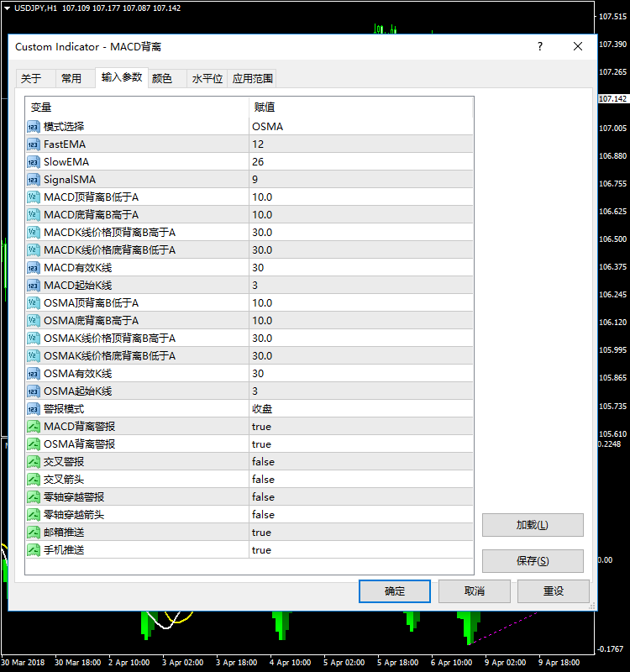
Task: Open the 水平位 tab
Action: pyautogui.click(x=207, y=78)
